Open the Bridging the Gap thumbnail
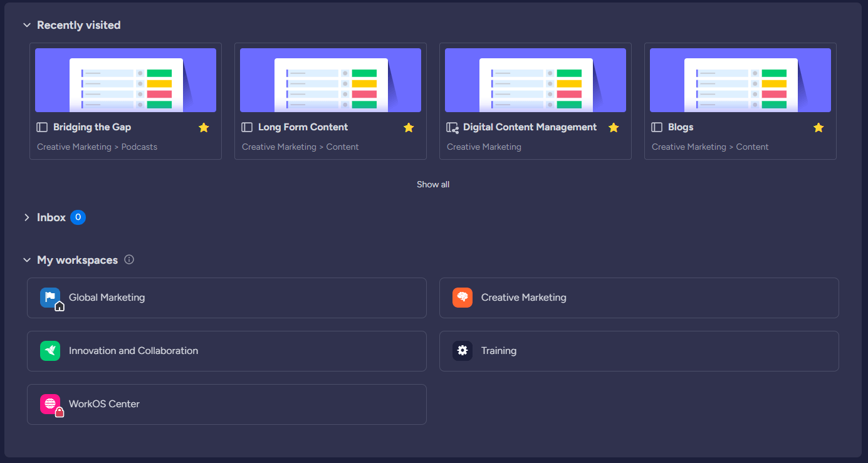Screen dimensions: 868x463 (x=125, y=80)
